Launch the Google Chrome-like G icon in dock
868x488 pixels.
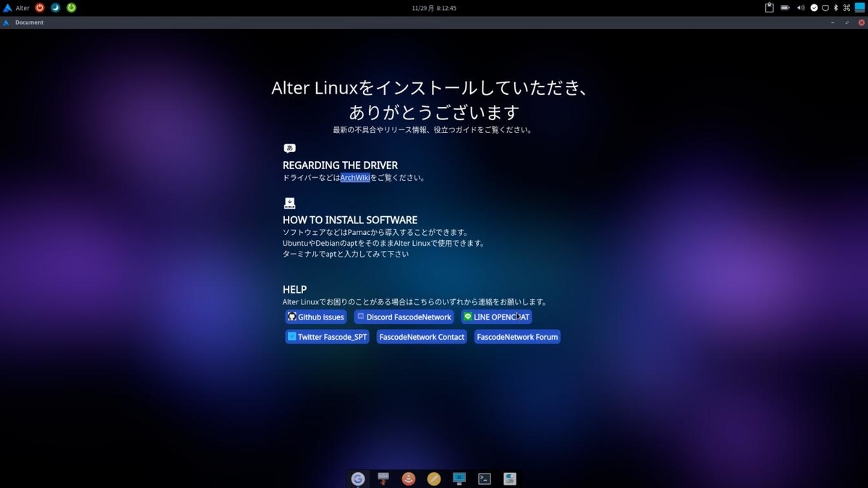pyautogui.click(x=358, y=479)
